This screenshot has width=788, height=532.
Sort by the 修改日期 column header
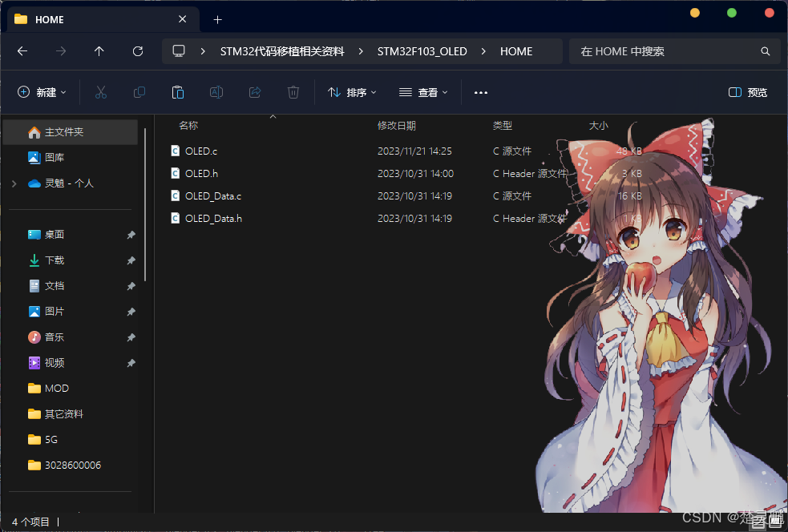pyautogui.click(x=397, y=126)
